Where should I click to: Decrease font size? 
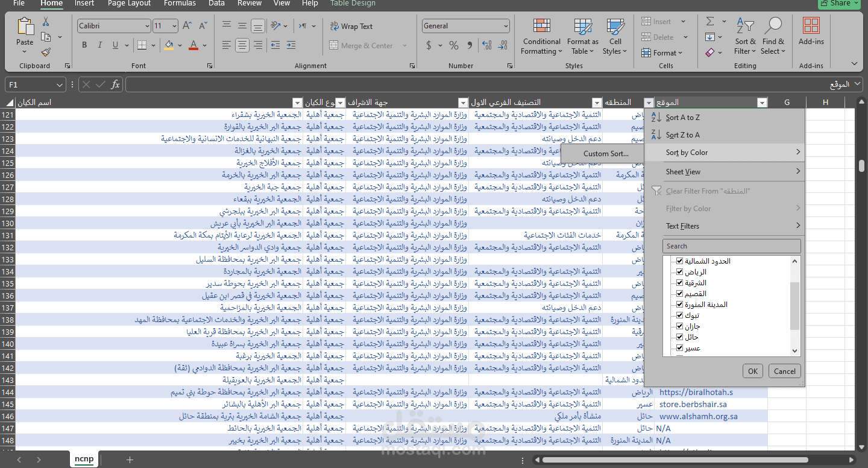203,26
